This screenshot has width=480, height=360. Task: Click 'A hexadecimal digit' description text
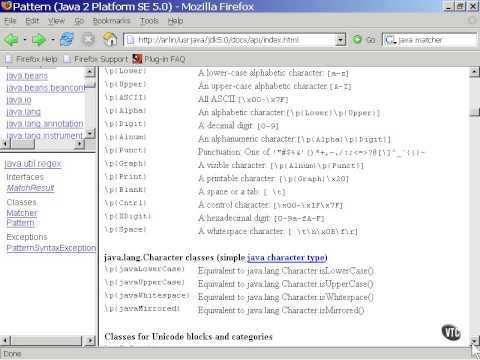point(234,218)
